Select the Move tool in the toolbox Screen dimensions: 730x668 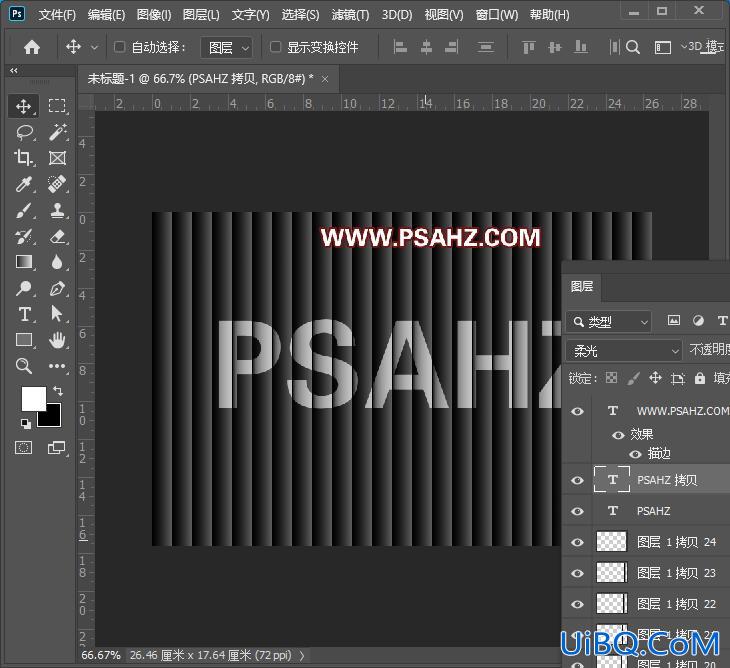[x=24, y=106]
